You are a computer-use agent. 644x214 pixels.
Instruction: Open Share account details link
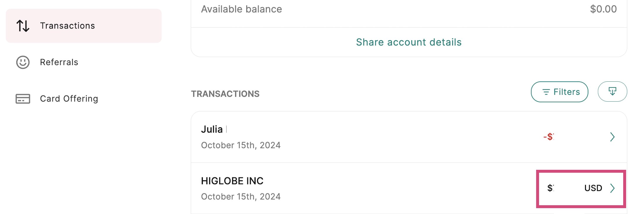[409, 42]
